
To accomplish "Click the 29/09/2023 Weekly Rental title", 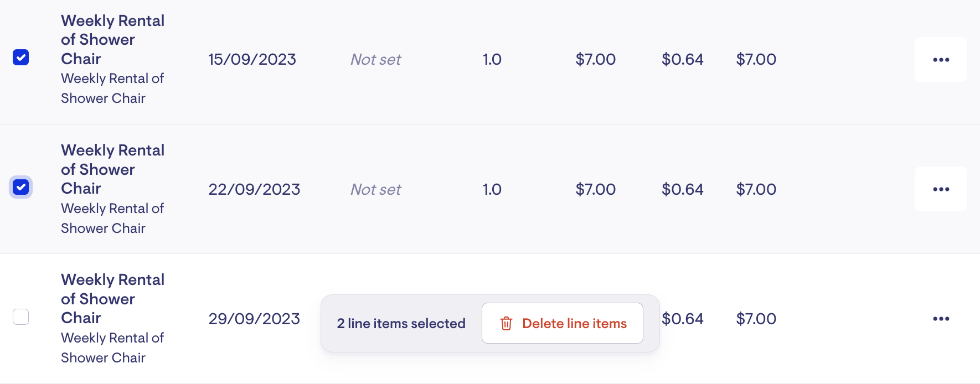I will 112,299.
